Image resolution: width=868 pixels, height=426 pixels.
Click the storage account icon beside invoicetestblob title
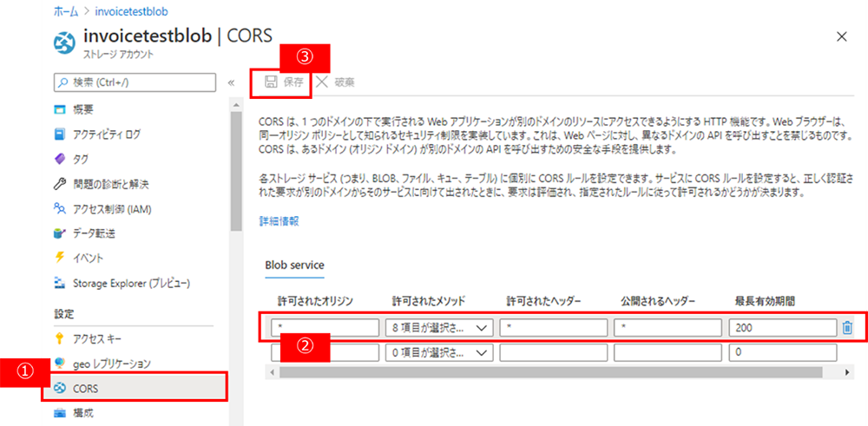coord(65,43)
